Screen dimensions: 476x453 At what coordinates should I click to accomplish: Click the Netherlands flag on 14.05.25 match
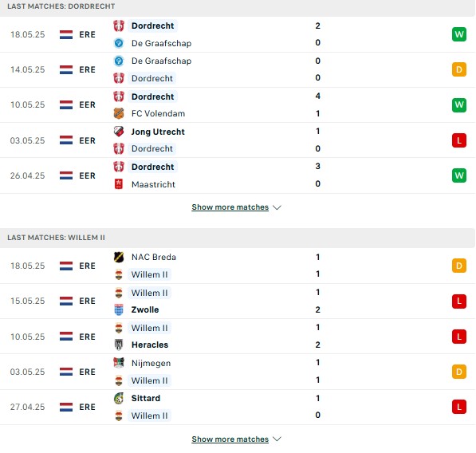pyautogui.click(x=66, y=69)
